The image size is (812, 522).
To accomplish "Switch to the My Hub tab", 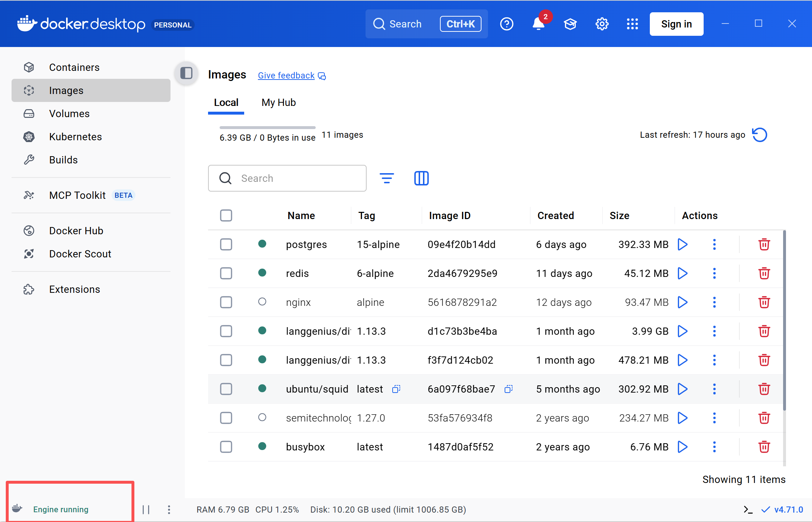I will pyautogui.click(x=278, y=103).
